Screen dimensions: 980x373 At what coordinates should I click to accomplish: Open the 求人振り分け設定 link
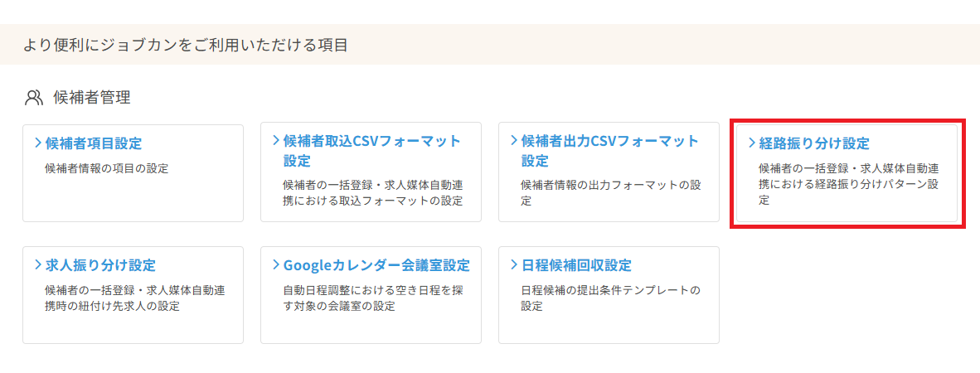(100, 265)
